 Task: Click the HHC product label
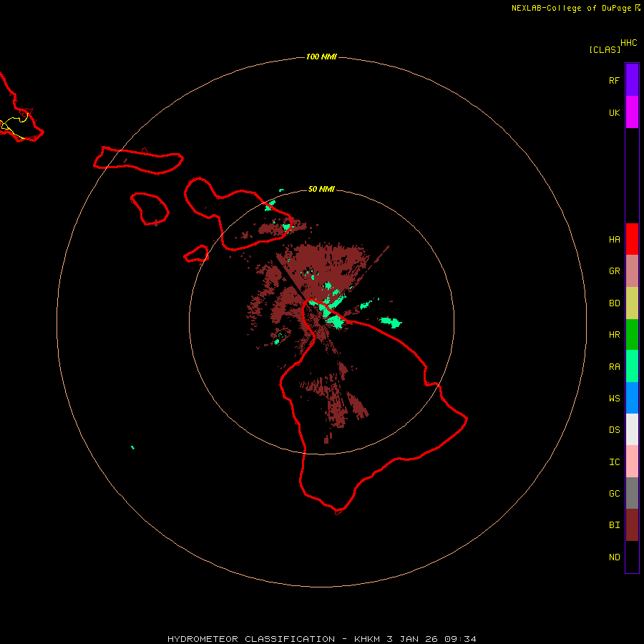coord(628,43)
